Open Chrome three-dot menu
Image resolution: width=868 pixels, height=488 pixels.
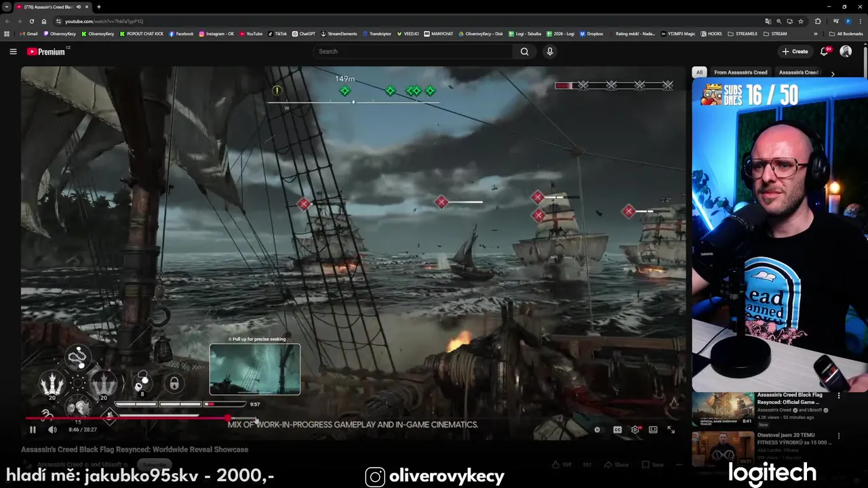pos(861,21)
